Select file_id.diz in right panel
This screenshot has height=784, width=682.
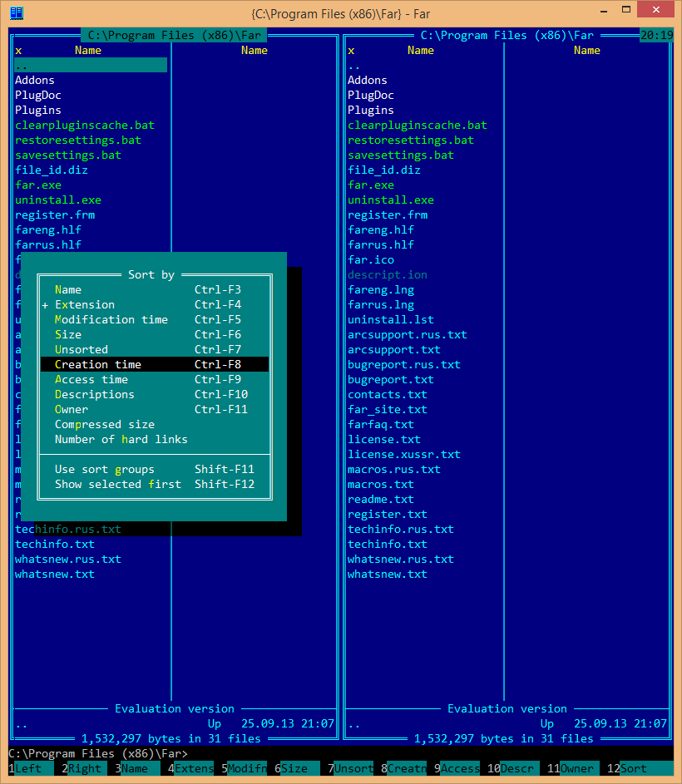click(383, 170)
